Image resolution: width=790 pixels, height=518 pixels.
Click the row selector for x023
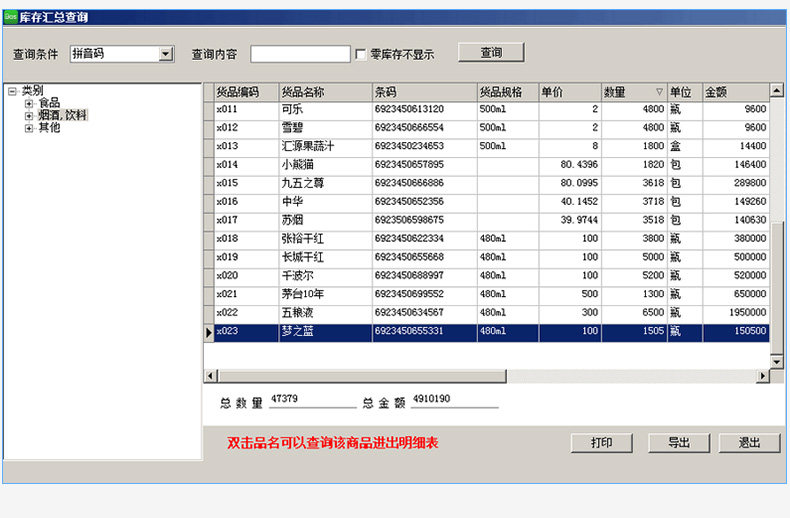click(209, 332)
